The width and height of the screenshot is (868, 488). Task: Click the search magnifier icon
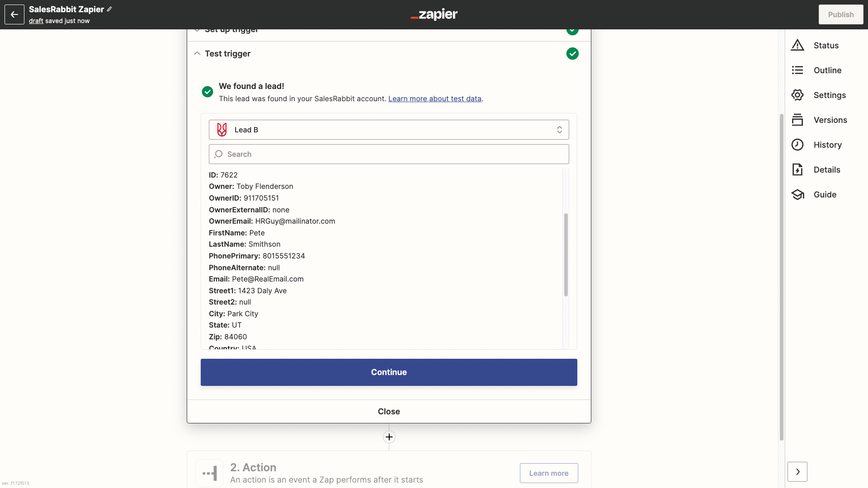tap(218, 154)
